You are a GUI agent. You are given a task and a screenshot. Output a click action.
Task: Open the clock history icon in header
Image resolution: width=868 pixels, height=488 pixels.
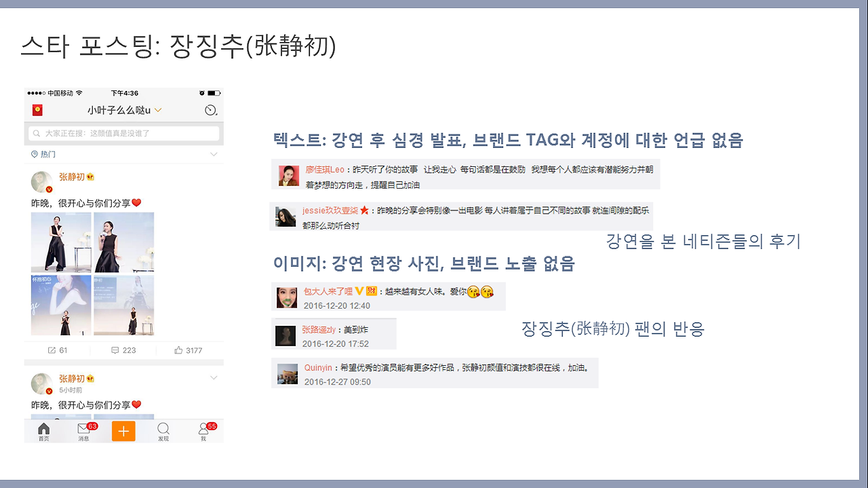[x=210, y=111]
